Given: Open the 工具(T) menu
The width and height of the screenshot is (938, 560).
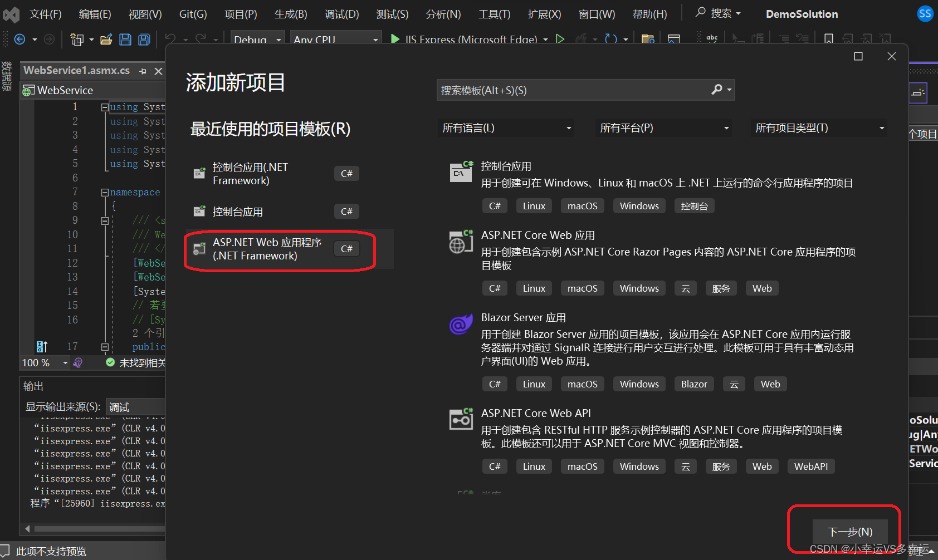Looking at the screenshot, I should (494, 14).
